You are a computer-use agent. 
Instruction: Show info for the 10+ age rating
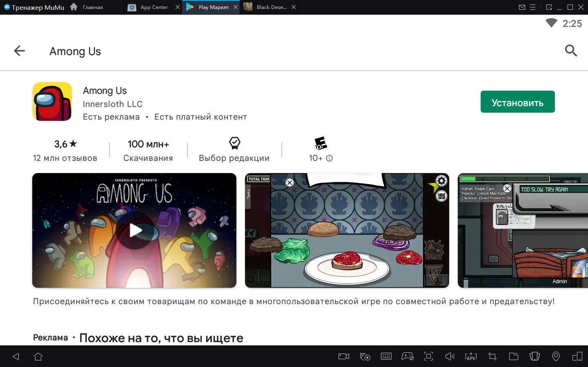pyautogui.click(x=330, y=158)
